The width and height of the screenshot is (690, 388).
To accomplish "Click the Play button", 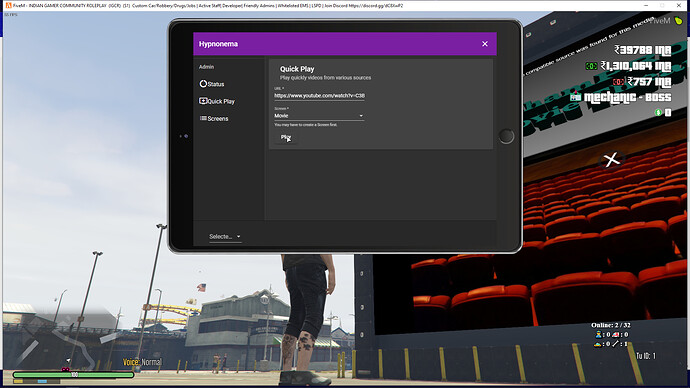I will [x=286, y=137].
